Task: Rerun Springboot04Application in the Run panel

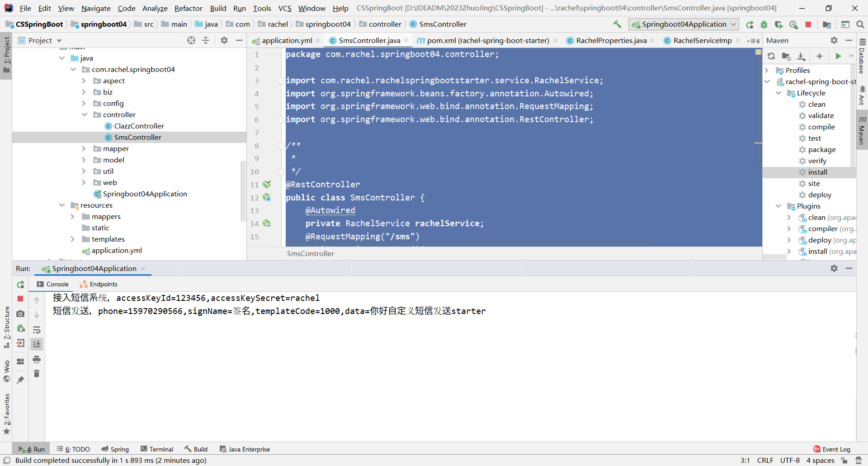Action: tap(20, 285)
